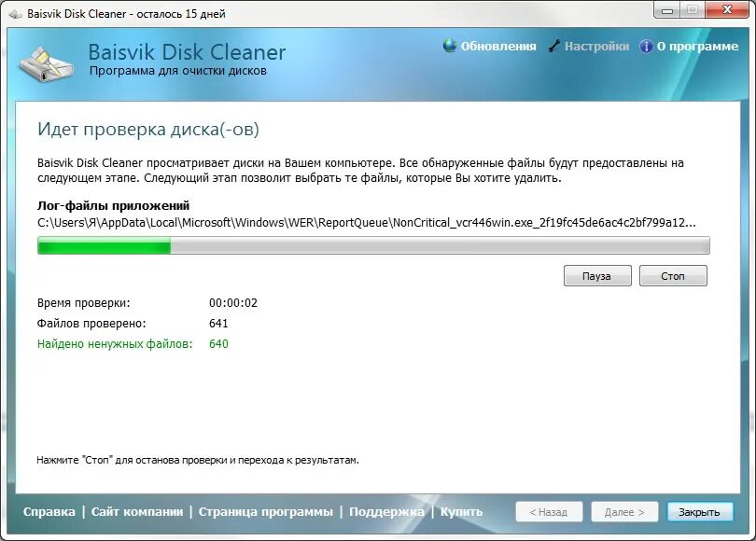Stop the scan with the Стоп button
Screen dimensions: 756x541
click(673, 276)
